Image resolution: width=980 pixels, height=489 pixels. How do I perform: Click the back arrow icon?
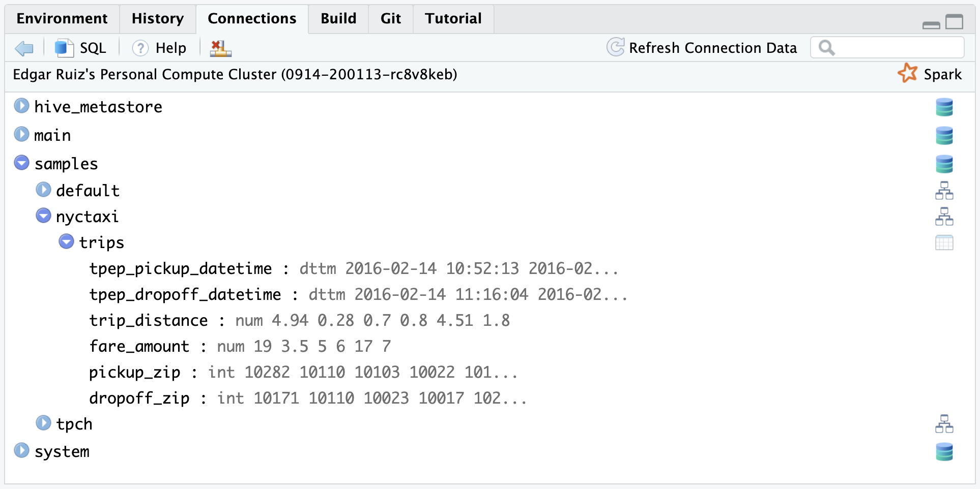pos(24,48)
